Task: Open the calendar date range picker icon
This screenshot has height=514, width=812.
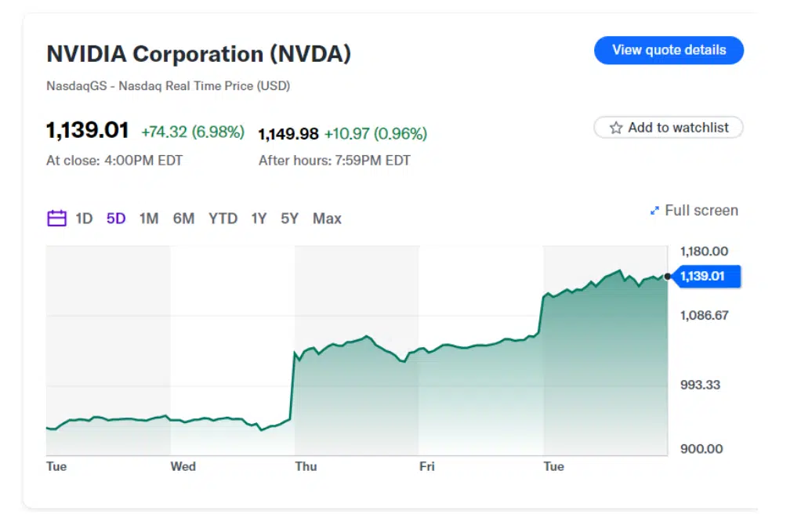Action: 56,219
